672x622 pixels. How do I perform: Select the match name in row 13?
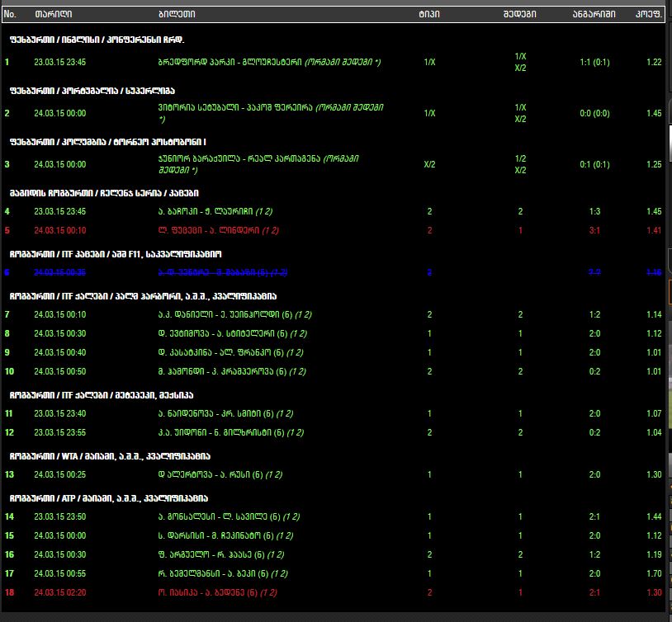(x=220, y=474)
